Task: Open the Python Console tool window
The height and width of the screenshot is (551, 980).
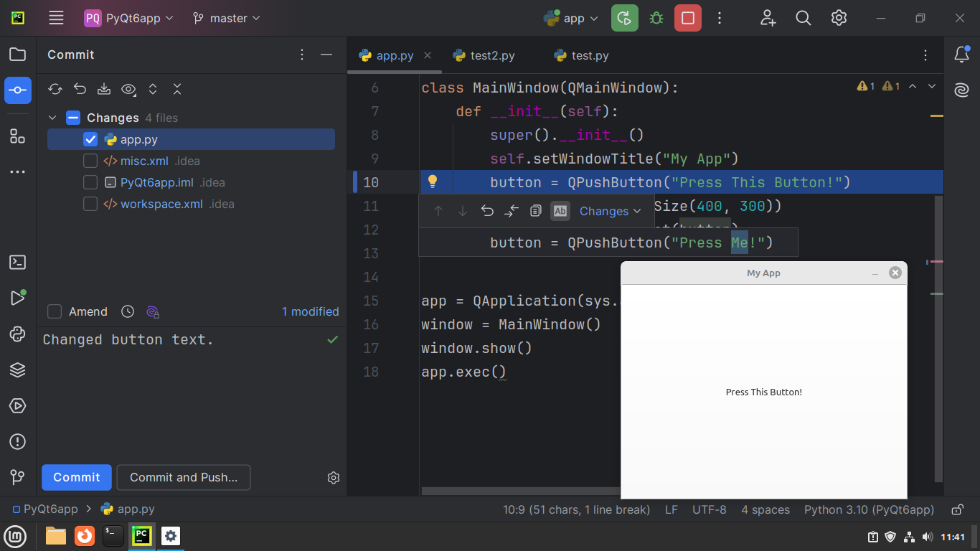Action: pos(18,334)
